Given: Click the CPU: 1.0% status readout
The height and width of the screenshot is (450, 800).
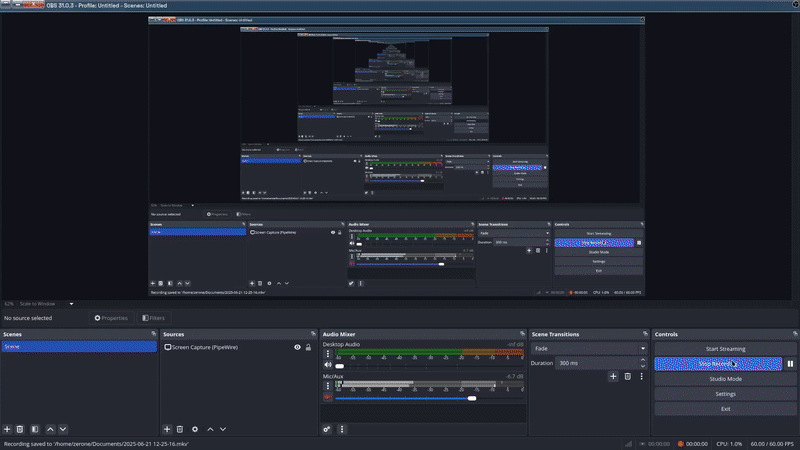Looking at the screenshot, I should pos(729,444).
